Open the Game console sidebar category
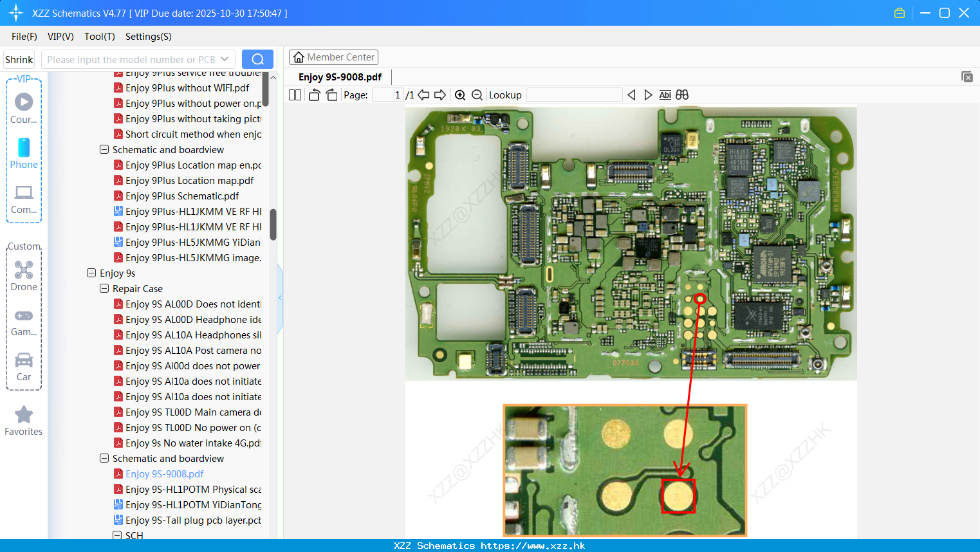980x552 pixels. click(24, 322)
